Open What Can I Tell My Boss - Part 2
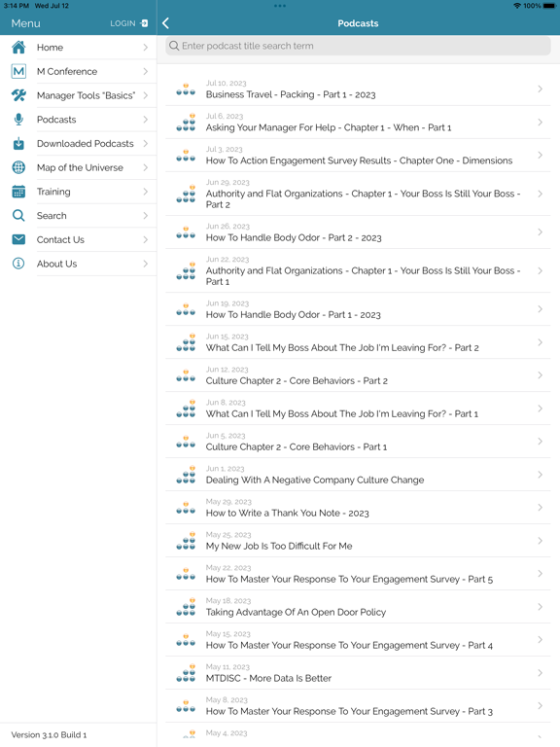560x747 pixels. [358, 342]
